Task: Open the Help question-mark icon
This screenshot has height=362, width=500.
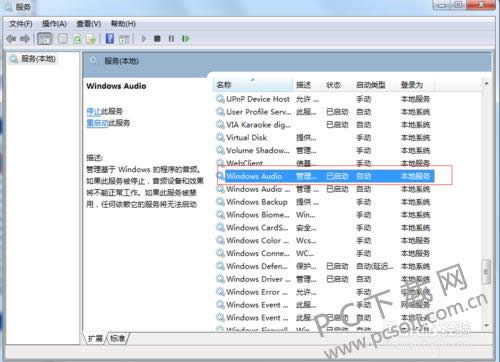Action: 110,39
